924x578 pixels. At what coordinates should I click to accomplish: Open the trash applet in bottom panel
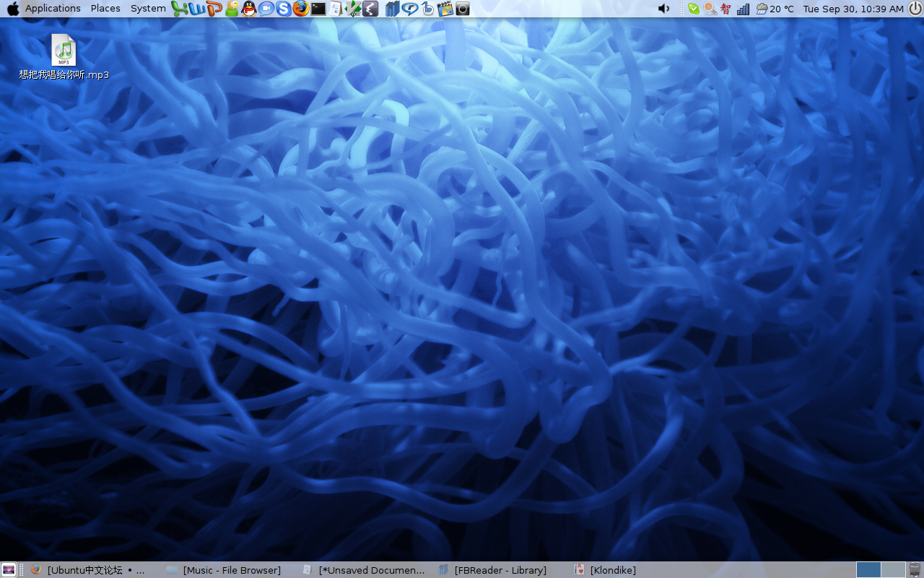(x=915, y=570)
